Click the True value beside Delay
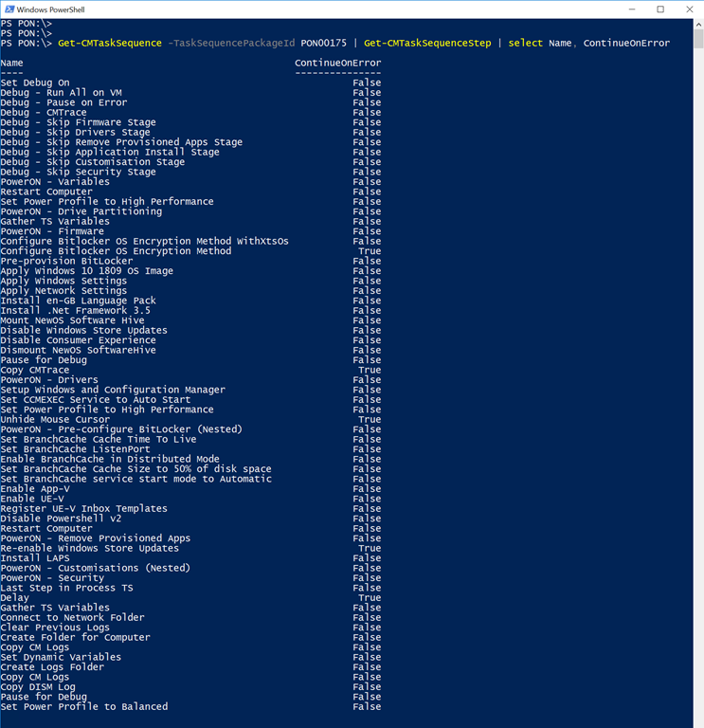Image resolution: width=704 pixels, height=728 pixels. coord(370,598)
